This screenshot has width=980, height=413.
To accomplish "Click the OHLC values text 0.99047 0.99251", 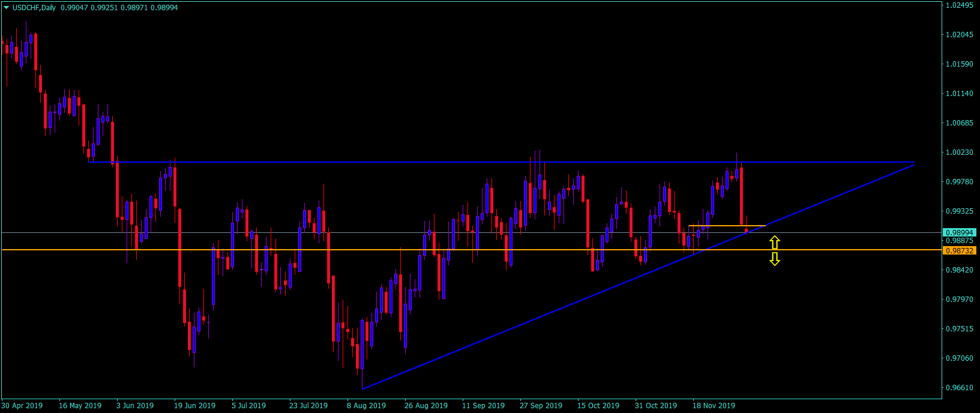I will click(x=89, y=8).
